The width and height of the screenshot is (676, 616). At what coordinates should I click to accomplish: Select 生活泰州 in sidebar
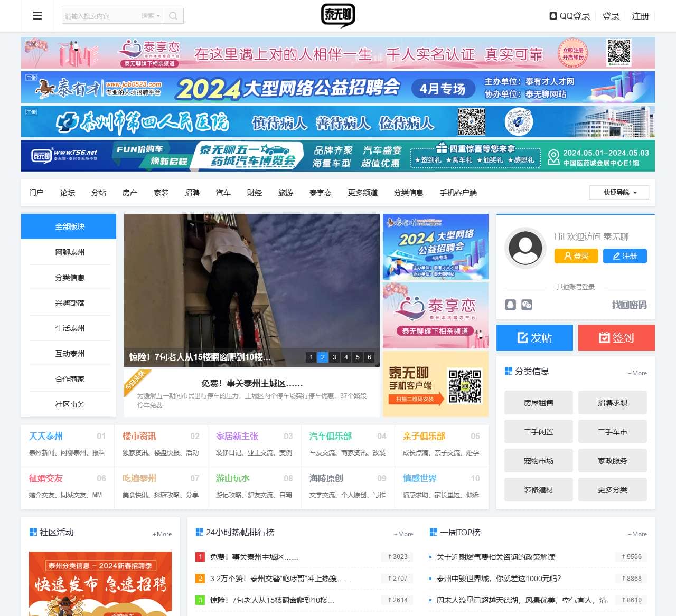point(70,328)
